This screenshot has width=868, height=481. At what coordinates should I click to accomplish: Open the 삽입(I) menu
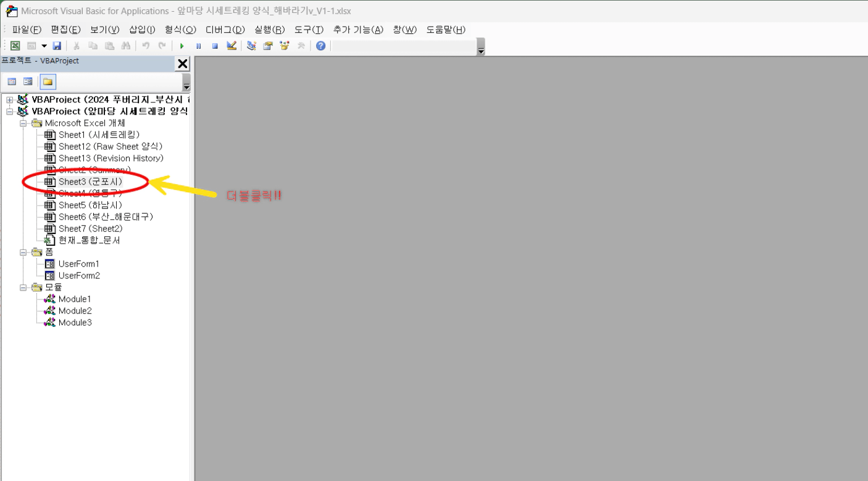tap(142, 30)
